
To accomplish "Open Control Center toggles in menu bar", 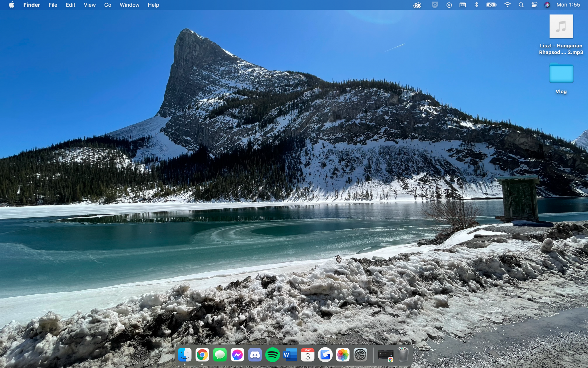I will point(534,5).
